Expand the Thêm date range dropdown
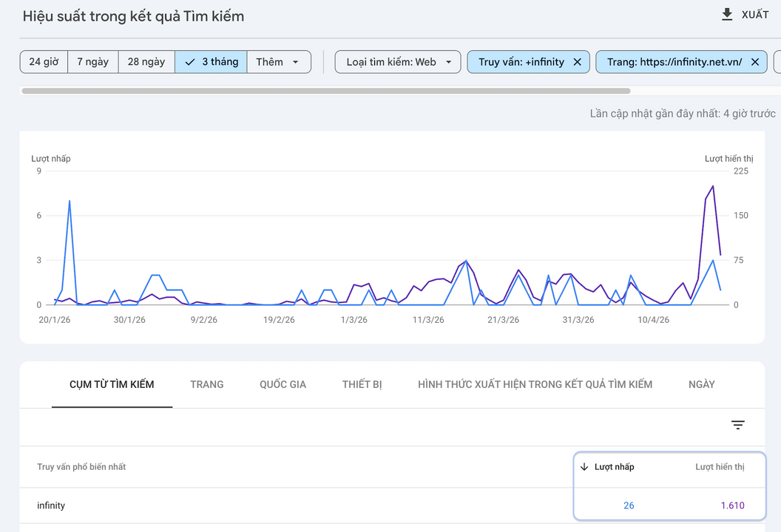This screenshot has width=781, height=532. click(278, 62)
